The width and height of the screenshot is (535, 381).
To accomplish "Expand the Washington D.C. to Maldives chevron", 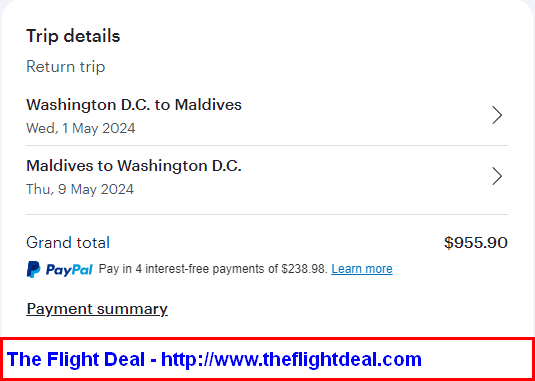I will point(497,115).
